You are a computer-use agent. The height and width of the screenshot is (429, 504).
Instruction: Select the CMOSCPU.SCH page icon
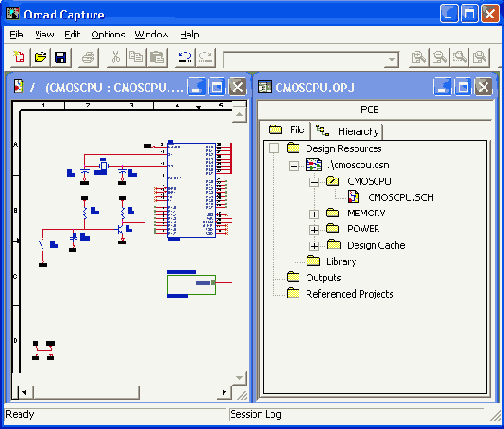click(x=353, y=197)
